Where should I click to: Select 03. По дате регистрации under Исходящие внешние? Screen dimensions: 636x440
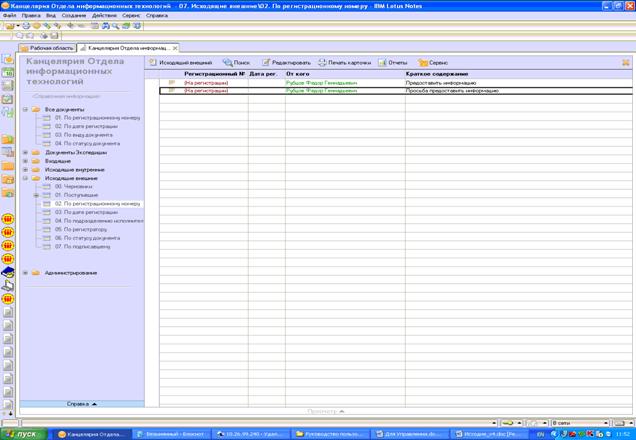86,212
